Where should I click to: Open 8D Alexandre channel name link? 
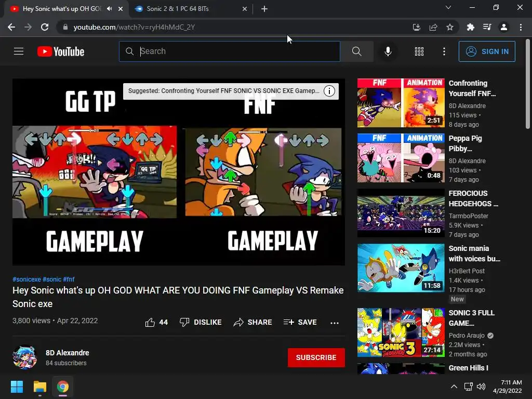coord(68,353)
